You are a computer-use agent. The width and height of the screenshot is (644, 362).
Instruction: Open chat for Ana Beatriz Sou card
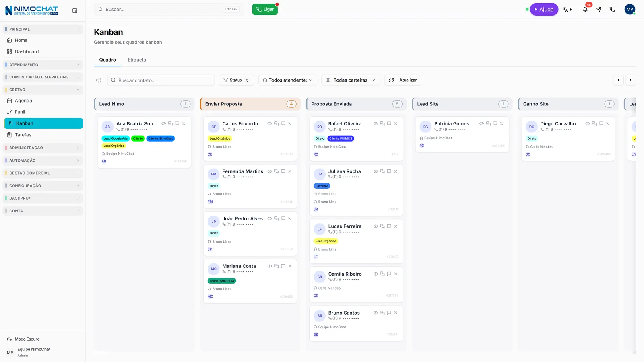point(170,124)
